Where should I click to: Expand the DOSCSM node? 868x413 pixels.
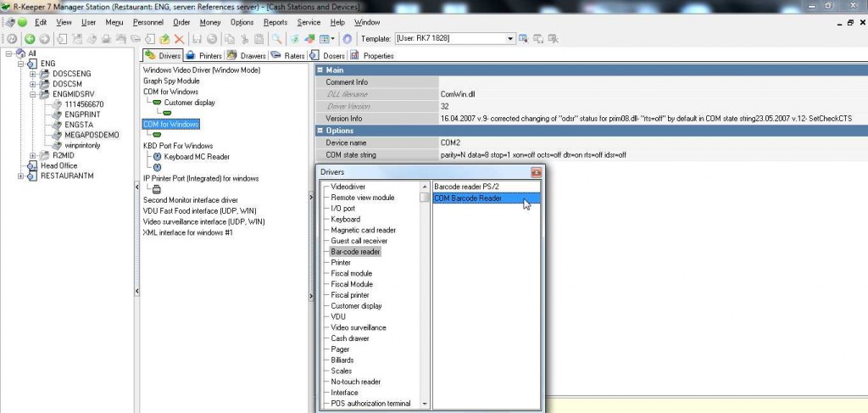[x=33, y=84]
